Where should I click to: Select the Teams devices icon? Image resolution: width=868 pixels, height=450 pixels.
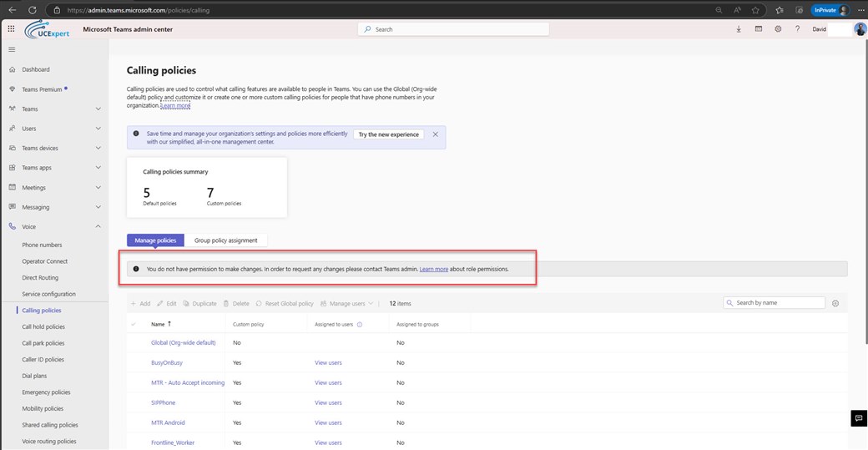point(13,148)
